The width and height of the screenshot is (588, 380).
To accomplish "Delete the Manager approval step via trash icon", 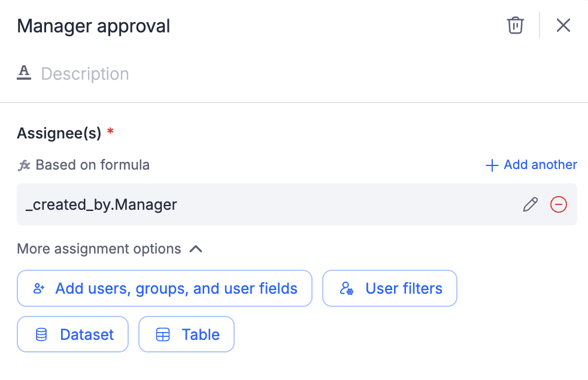I will pyautogui.click(x=516, y=25).
